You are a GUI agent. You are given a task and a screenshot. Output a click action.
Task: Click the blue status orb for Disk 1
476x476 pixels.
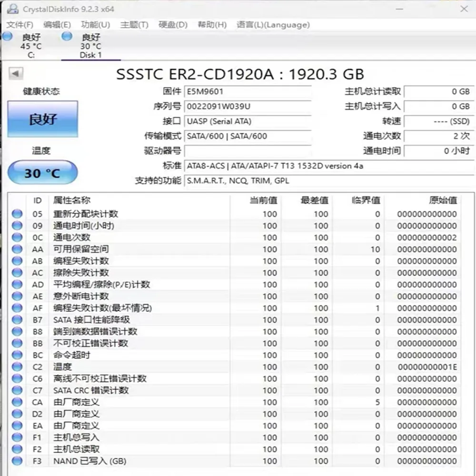67,37
